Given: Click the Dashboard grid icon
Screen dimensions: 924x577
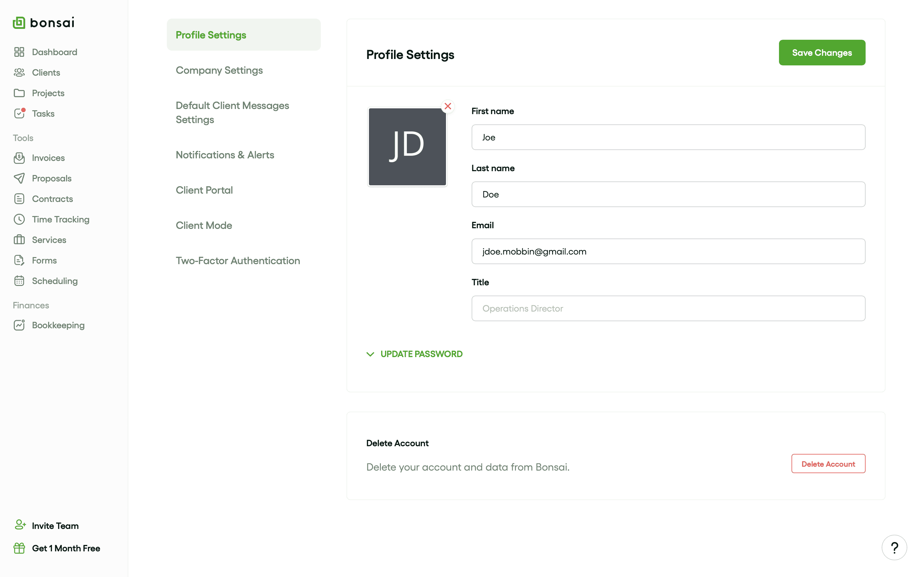Looking at the screenshot, I should coord(19,52).
